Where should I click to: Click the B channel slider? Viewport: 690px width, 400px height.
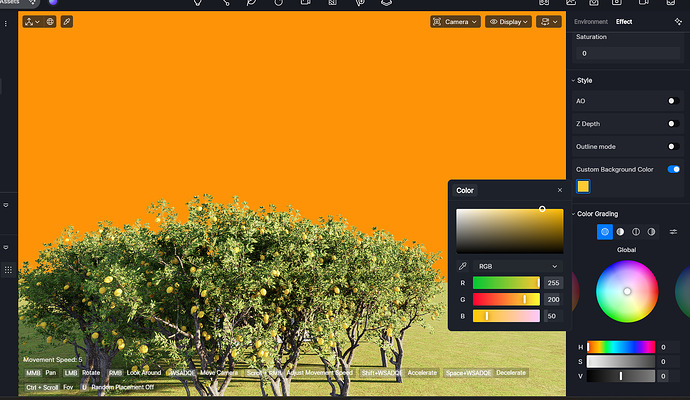tap(506, 316)
